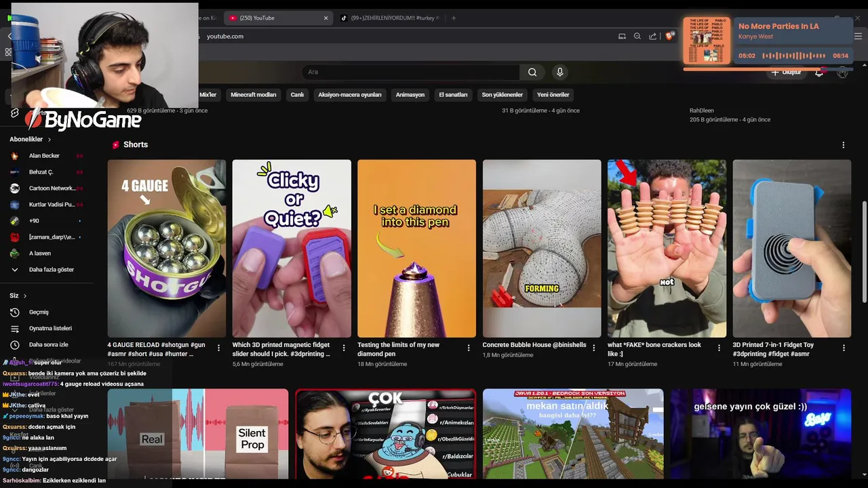Open Clicky or Quiet short thumbnail
This screenshot has width=868, height=488.
(292, 249)
